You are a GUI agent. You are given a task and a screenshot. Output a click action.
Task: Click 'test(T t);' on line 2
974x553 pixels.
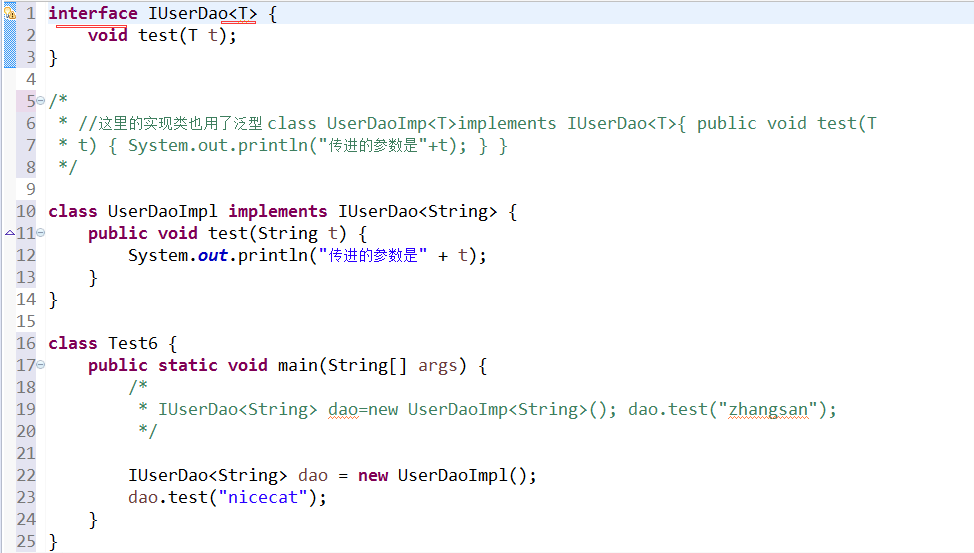(187, 35)
